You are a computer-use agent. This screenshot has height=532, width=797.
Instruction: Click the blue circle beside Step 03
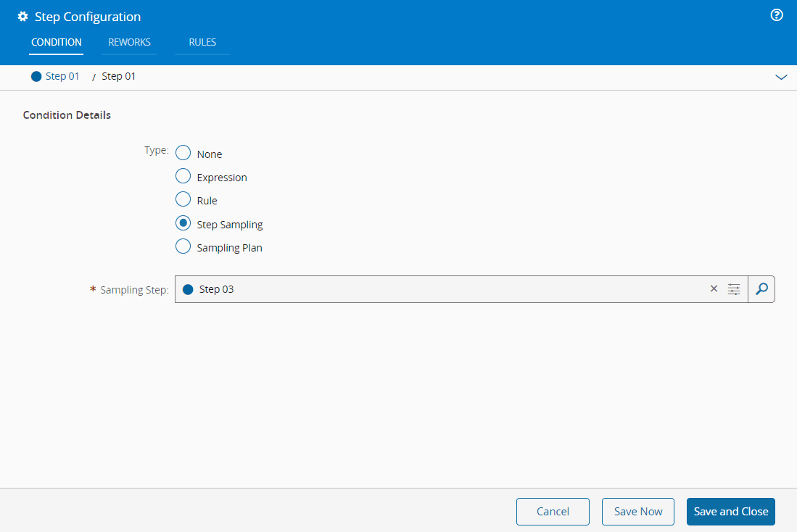[x=188, y=289]
